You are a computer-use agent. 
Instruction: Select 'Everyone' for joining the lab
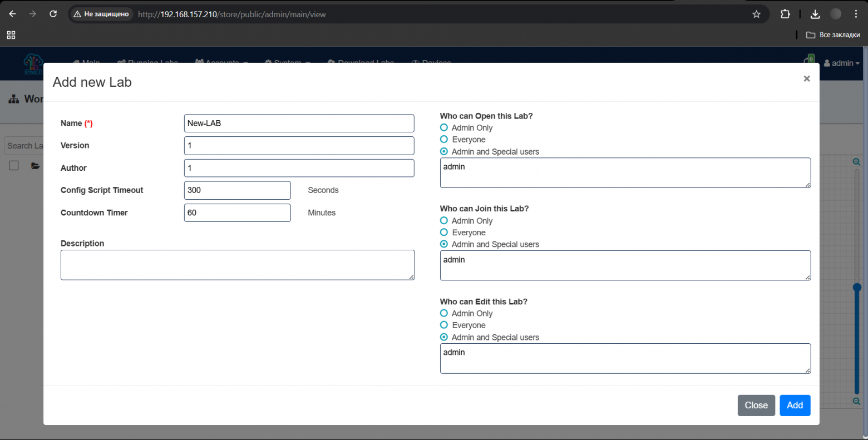click(444, 232)
